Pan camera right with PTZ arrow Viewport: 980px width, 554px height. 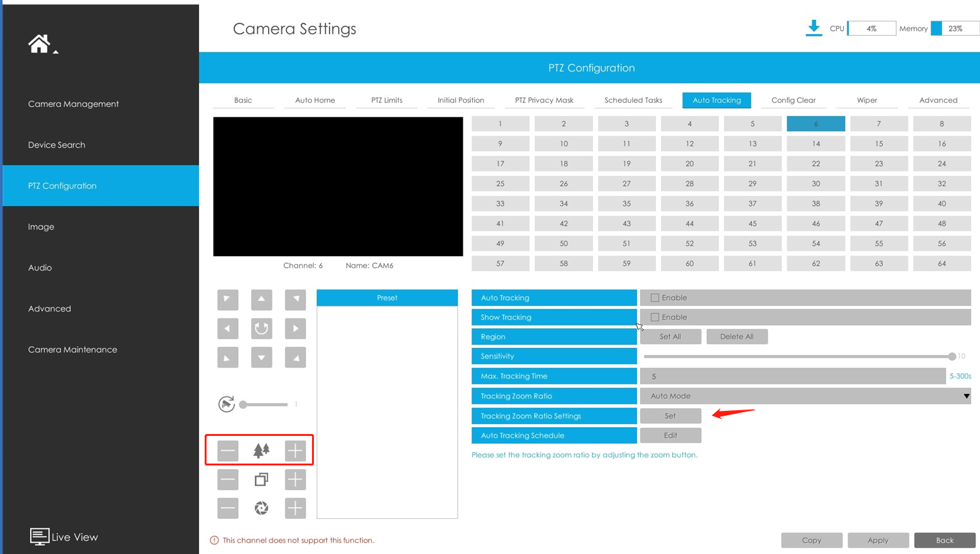(295, 329)
